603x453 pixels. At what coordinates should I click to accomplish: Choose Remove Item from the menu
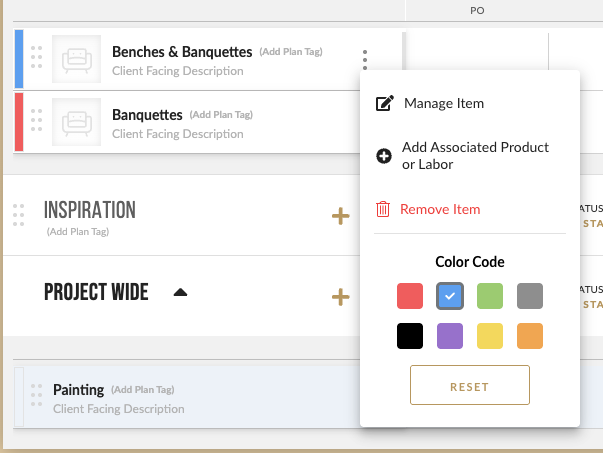(x=440, y=209)
